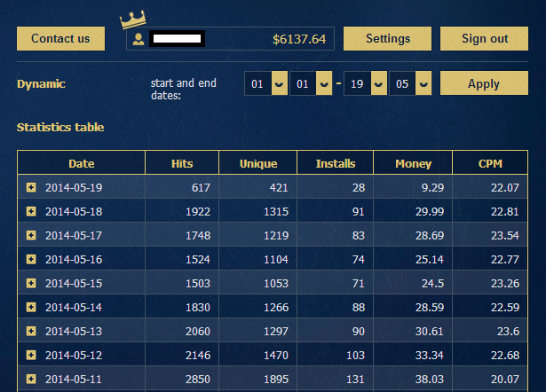Click the account balance $6137.64
The height and width of the screenshot is (392, 546).
(299, 39)
